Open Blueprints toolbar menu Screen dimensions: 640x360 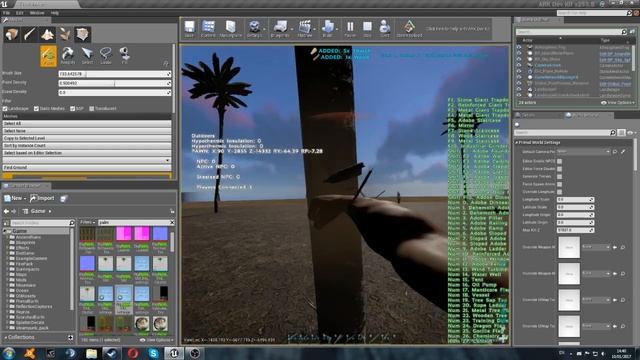(280, 29)
